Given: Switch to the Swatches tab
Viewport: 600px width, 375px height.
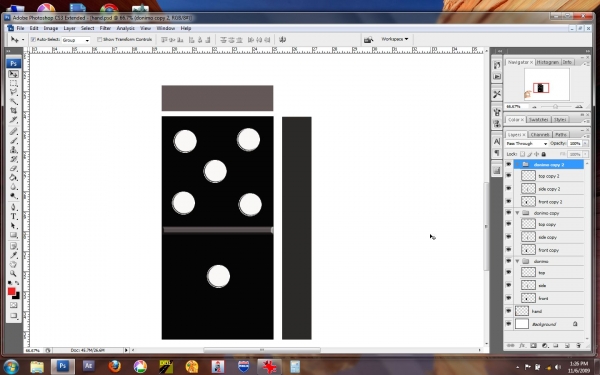Looking at the screenshot, I should click(x=538, y=120).
